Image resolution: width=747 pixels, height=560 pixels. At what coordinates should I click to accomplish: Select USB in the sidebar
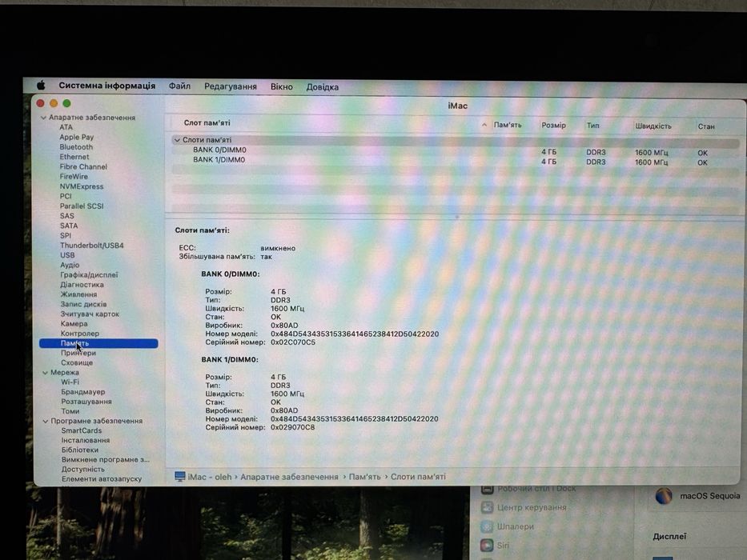click(x=67, y=255)
